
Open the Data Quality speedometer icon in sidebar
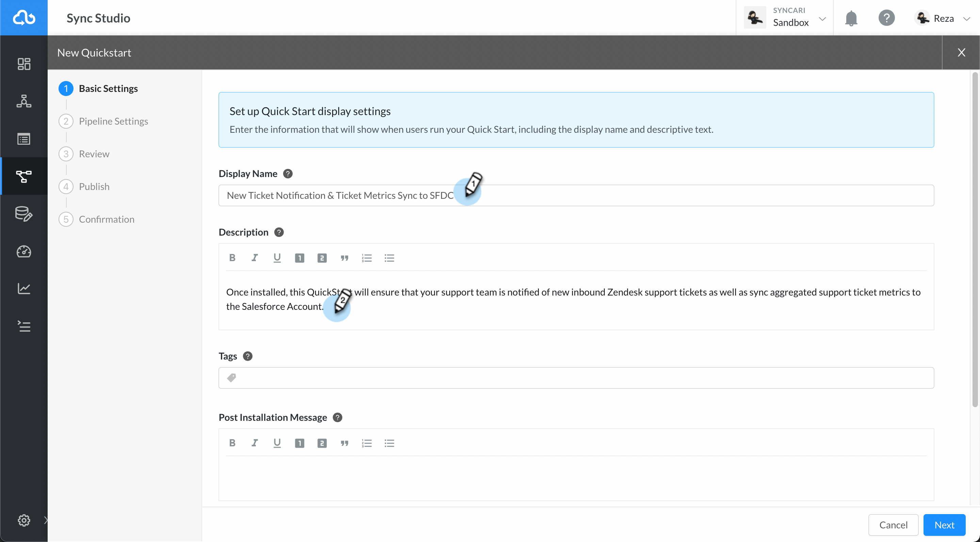23,251
